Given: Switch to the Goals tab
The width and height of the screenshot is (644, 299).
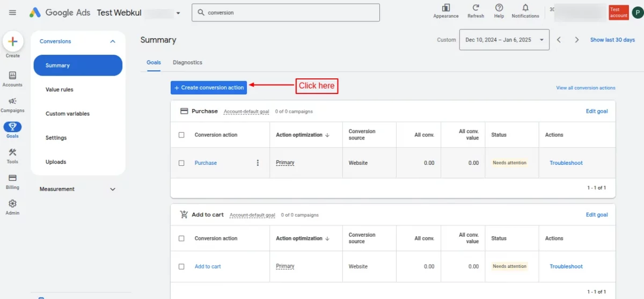Looking at the screenshot, I should click(153, 62).
